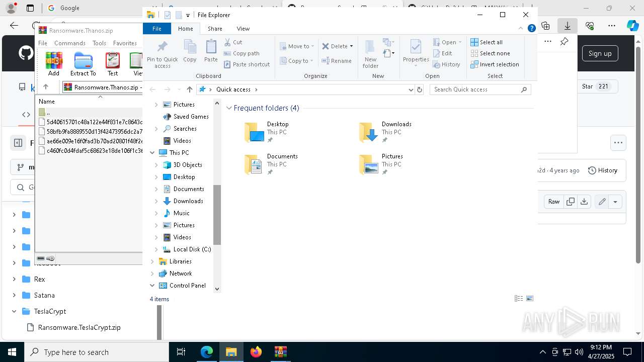Viewport: 644px width, 362px height.
Task: Expand address bar history dropdown
Action: tap(411, 89)
